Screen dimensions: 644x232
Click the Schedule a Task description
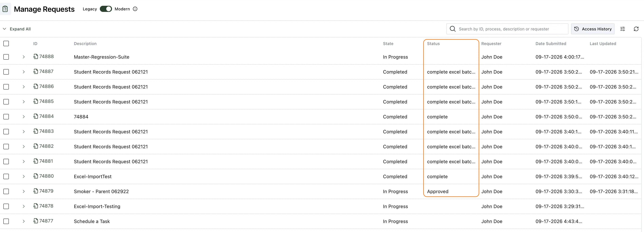point(92,221)
